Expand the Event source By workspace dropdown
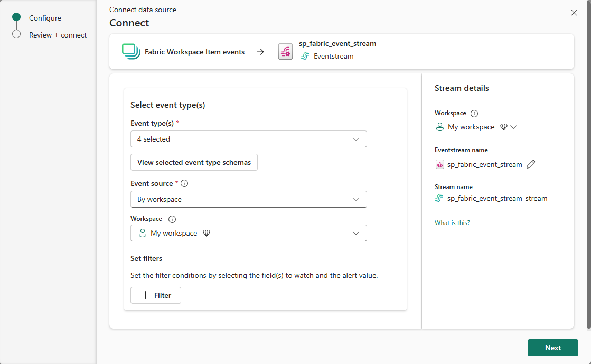This screenshot has height=364, width=591. 248,199
